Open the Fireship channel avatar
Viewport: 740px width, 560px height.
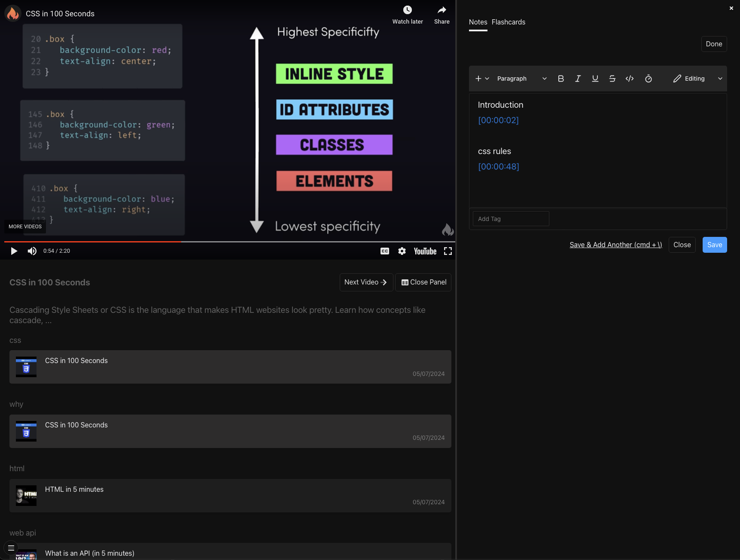[x=13, y=13]
